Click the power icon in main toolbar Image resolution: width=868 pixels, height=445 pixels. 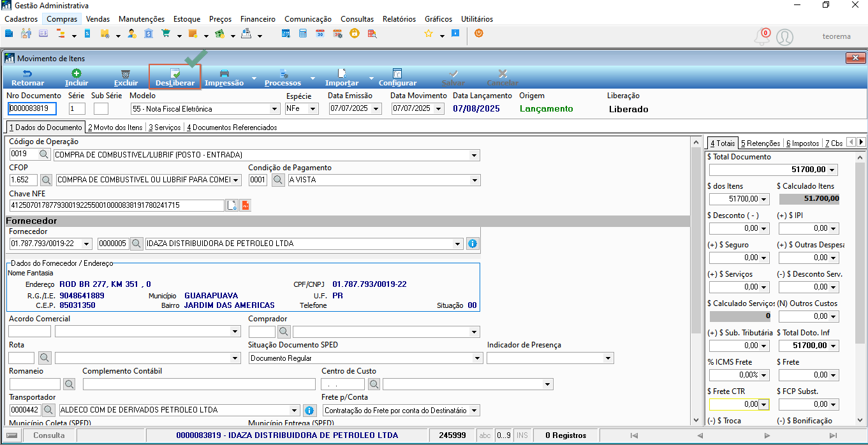pos(478,34)
